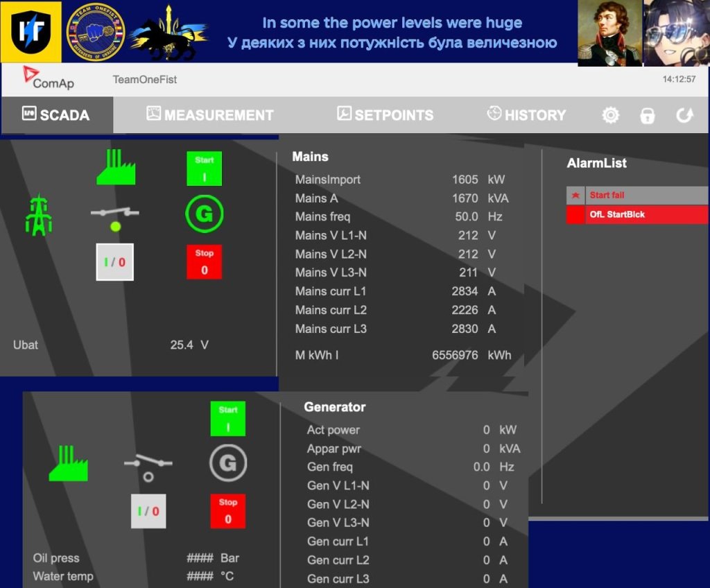710x588 pixels.
Task: Click the settings gear icon
Action: coord(610,115)
